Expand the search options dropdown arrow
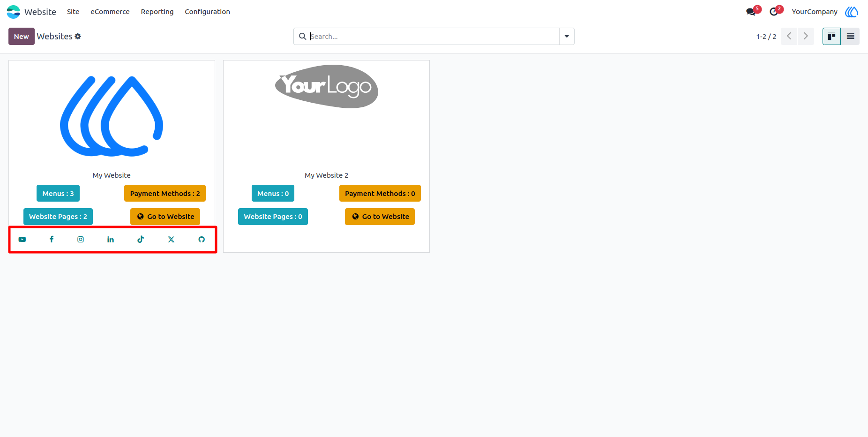The width and height of the screenshot is (868, 437). pyautogui.click(x=567, y=37)
